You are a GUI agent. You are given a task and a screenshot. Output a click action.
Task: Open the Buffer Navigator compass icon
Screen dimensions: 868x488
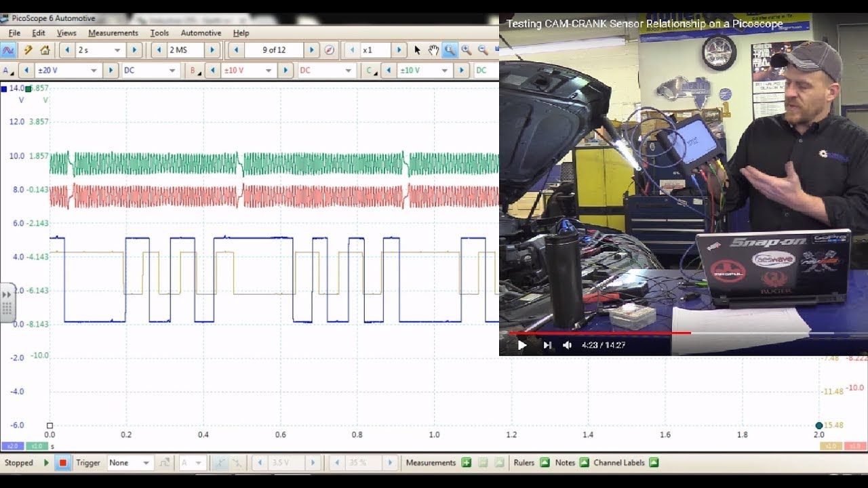(x=330, y=50)
